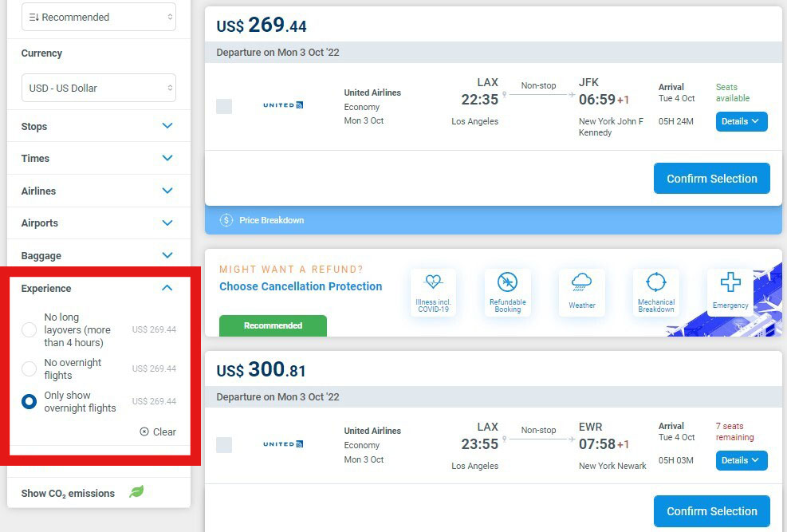787x532 pixels.
Task: Click the Weather protection cloud icon
Action: pyautogui.click(x=582, y=282)
